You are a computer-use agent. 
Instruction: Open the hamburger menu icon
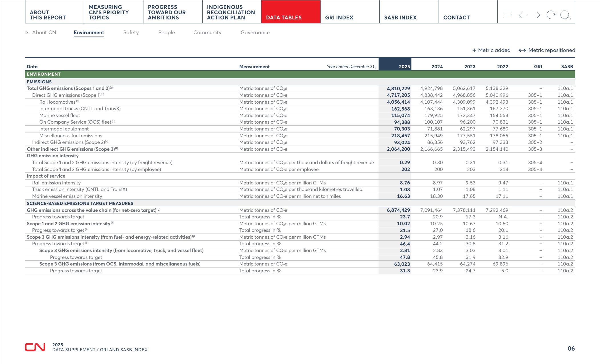508,15
